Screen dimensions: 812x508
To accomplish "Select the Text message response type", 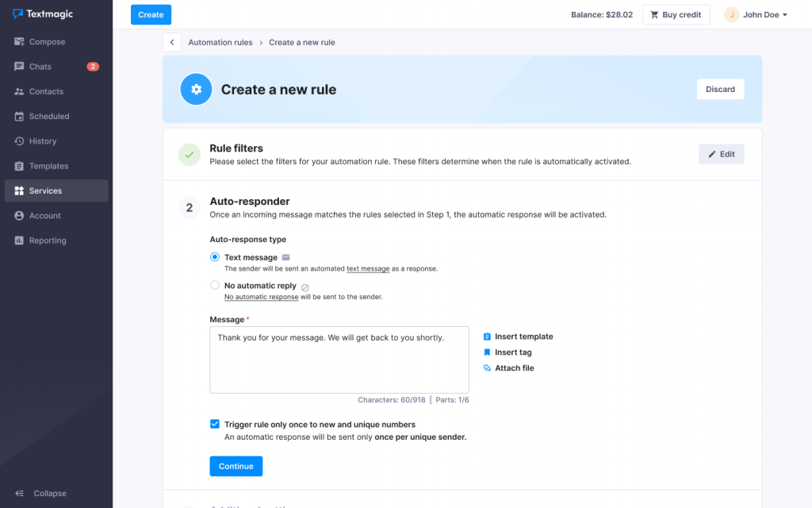I will (x=214, y=256).
